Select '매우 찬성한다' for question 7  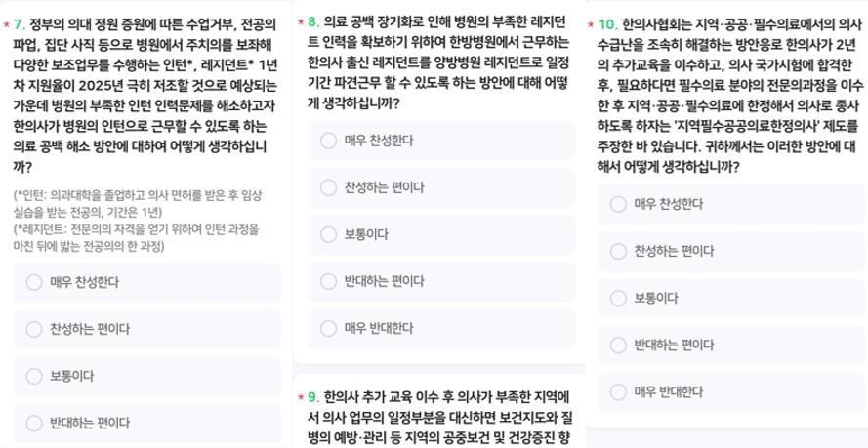pyautogui.click(x=146, y=283)
